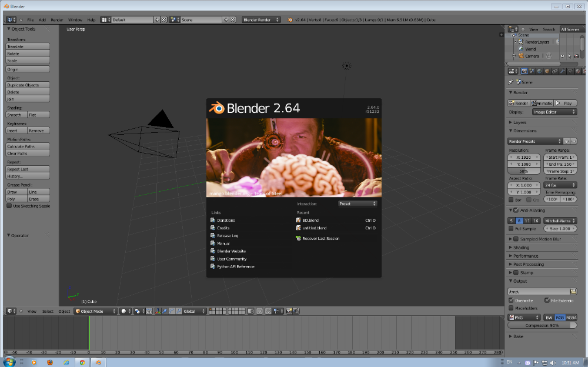
Task: Open the Global orientation dropdown
Action: pos(195,311)
